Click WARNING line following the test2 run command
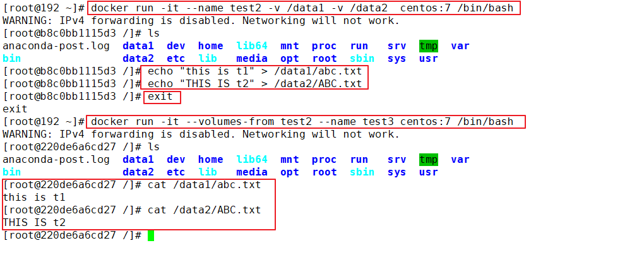Image resolution: width=644 pixels, height=255 pixels. tap(201, 21)
